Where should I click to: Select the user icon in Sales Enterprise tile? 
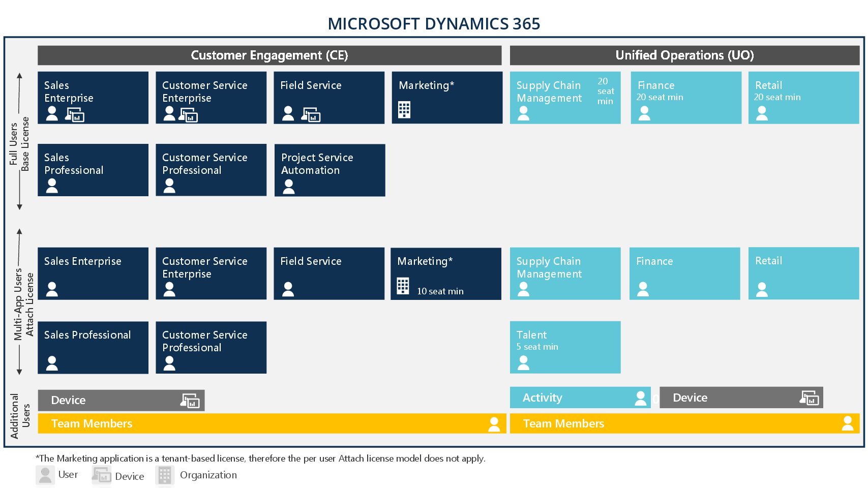pyautogui.click(x=52, y=113)
